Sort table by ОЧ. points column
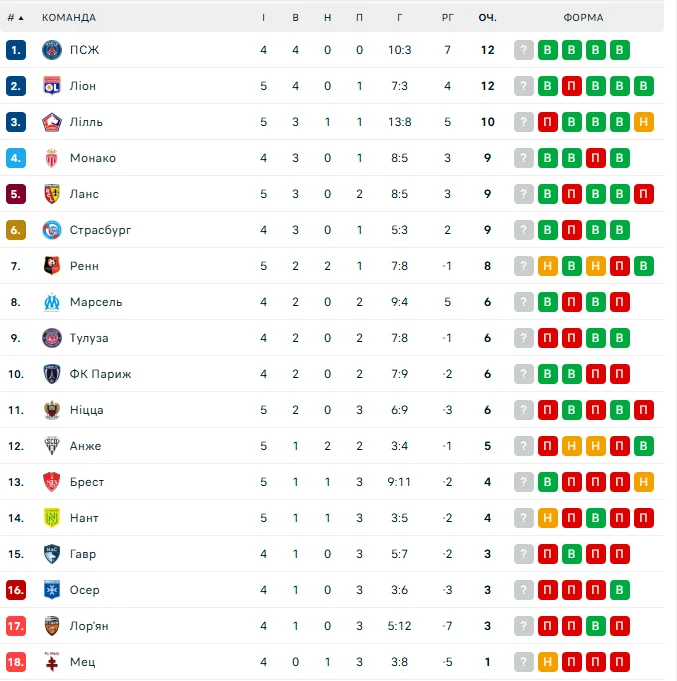 [488, 18]
